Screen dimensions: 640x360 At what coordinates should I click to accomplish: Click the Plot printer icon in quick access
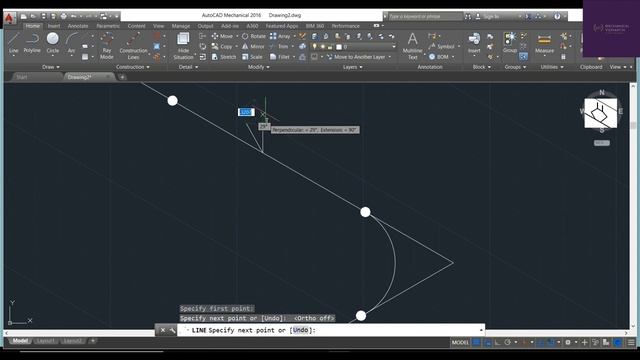click(x=63, y=16)
